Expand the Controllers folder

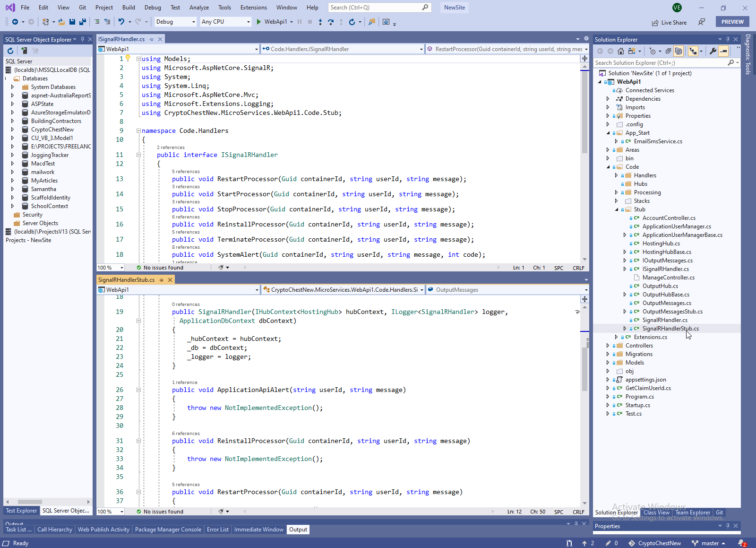tap(608, 346)
